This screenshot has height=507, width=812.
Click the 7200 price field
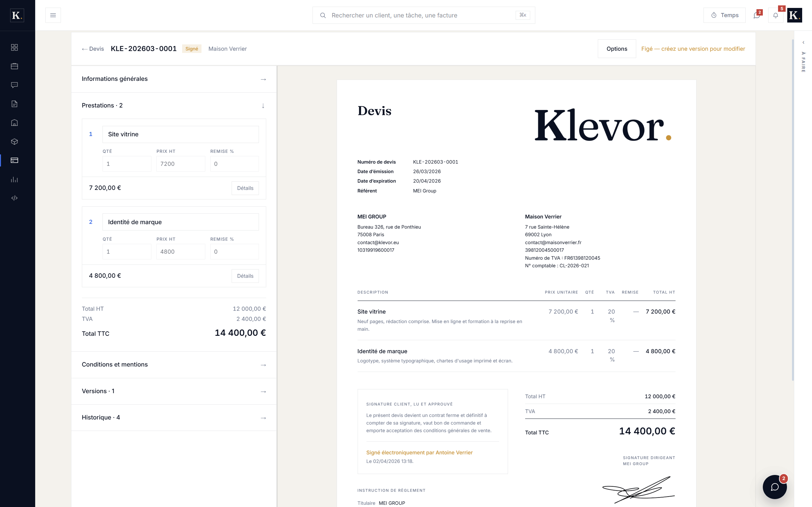coord(181,164)
